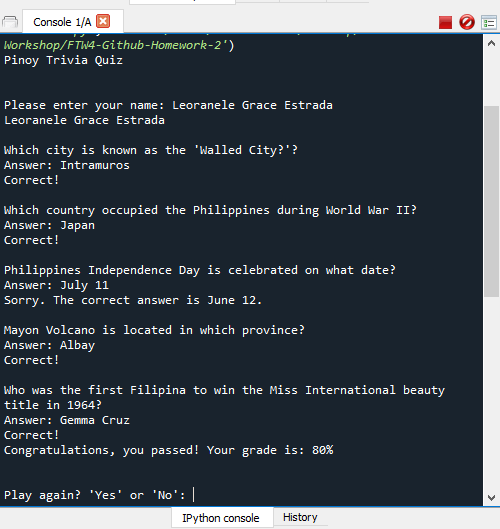Click the Independence Day question line
Screen dimensions: 500x529
(x=199, y=270)
